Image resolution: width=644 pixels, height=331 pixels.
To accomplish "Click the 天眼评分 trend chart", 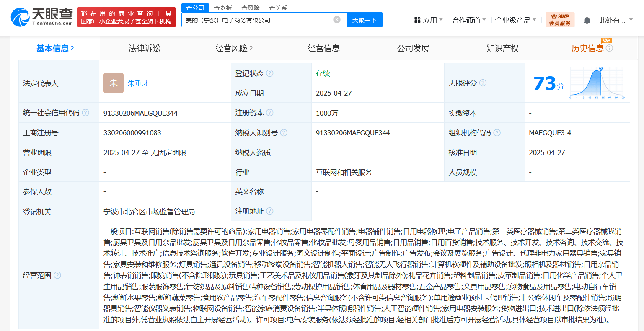I will tap(597, 83).
